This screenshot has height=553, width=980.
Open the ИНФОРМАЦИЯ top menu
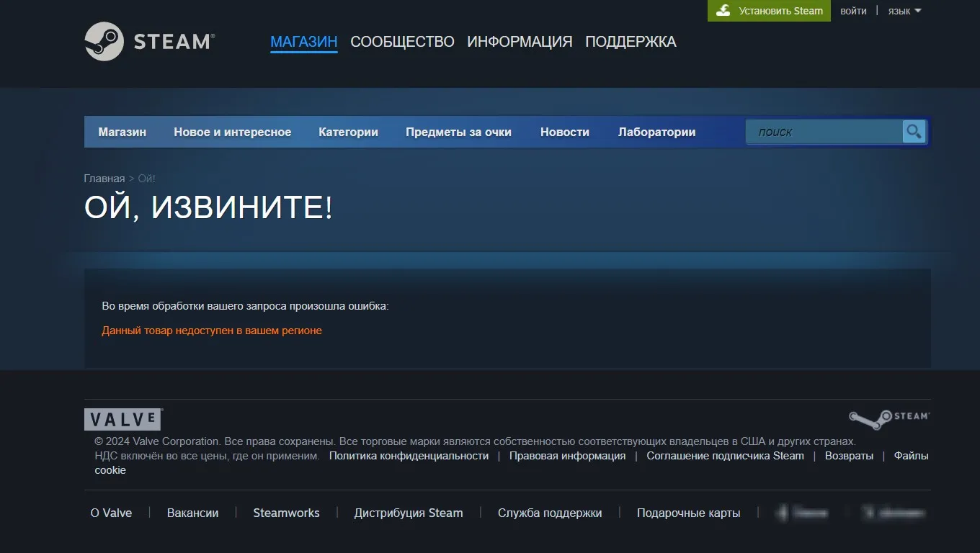tap(520, 42)
